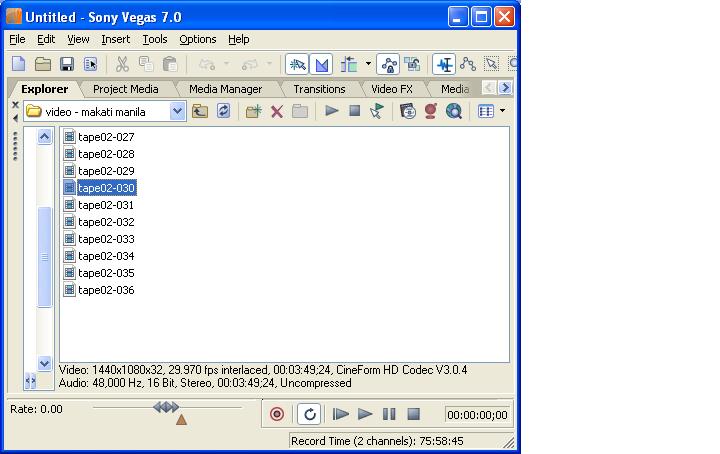This screenshot has width=720, height=454.
Task: Save the project with the floppy disk icon
Action: point(67,64)
